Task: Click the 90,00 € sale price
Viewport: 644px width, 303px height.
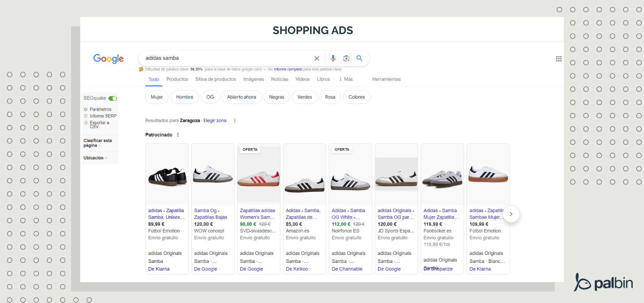Action: (x=248, y=224)
